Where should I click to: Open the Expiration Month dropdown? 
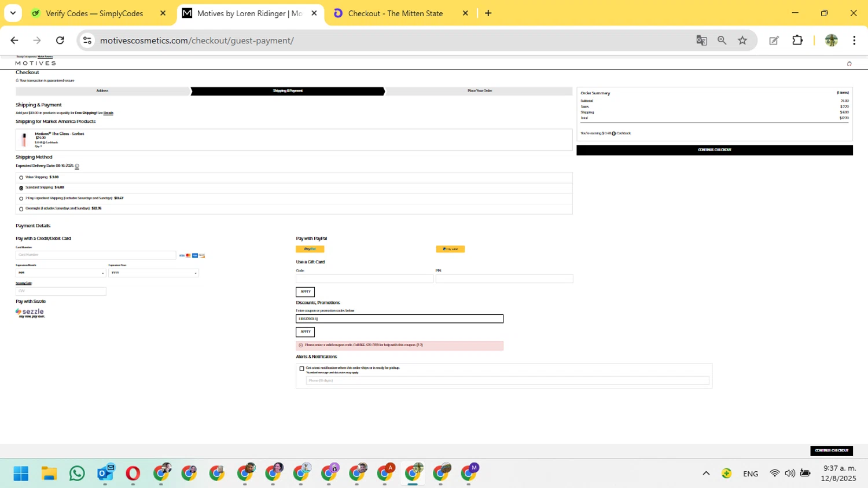(61, 273)
